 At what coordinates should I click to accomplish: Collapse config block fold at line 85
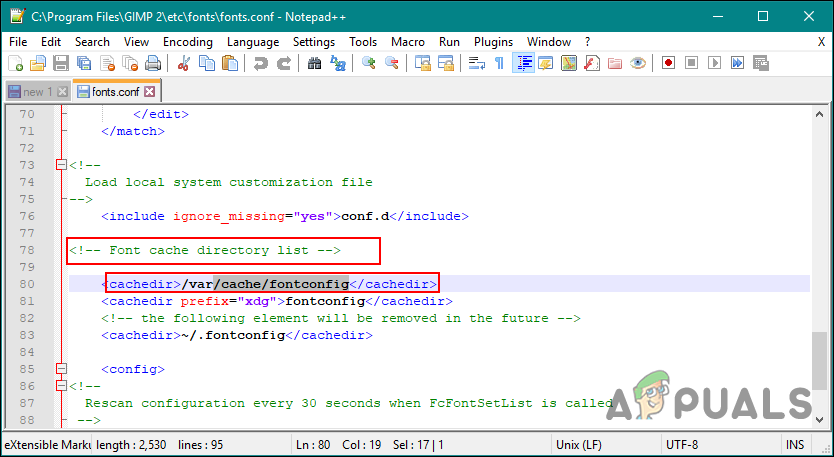(x=61, y=369)
